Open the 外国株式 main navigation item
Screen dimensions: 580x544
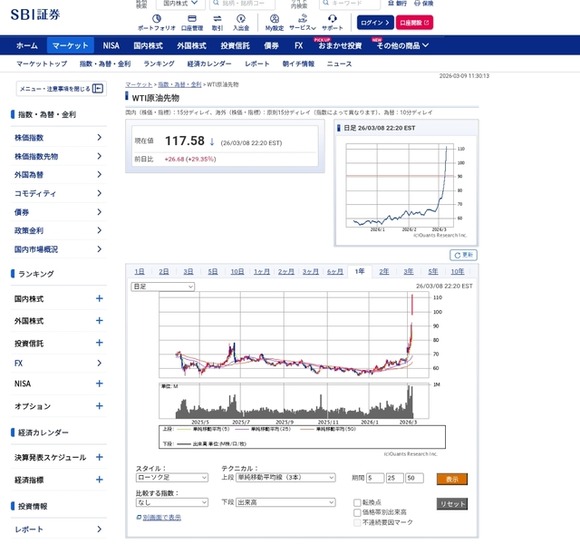coord(191,45)
